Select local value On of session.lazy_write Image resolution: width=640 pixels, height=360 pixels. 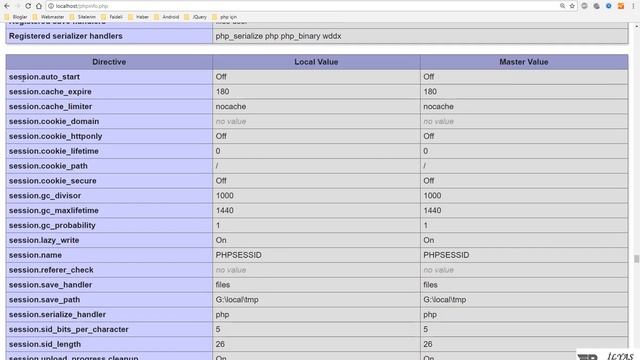(x=221, y=240)
